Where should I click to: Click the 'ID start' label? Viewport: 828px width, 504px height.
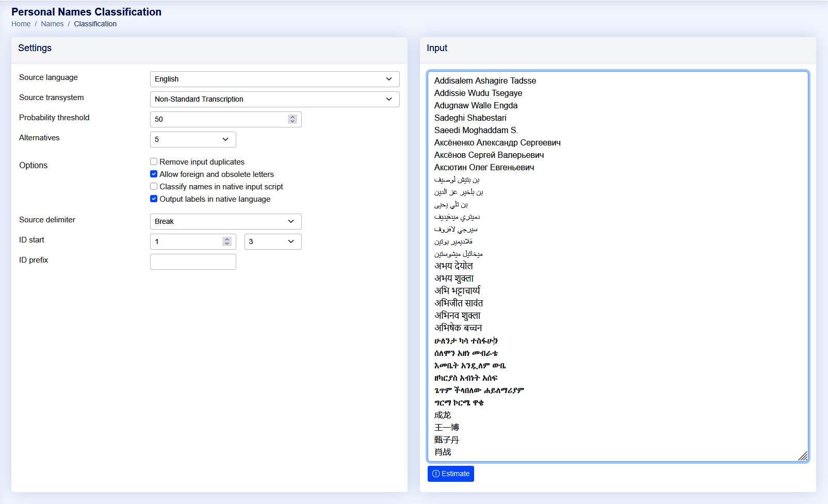pyautogui.click(x=31, y=240)
